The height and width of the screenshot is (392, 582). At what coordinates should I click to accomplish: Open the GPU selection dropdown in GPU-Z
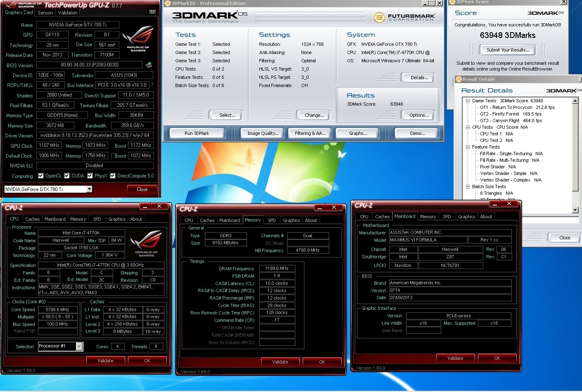(x=89, y=189)
